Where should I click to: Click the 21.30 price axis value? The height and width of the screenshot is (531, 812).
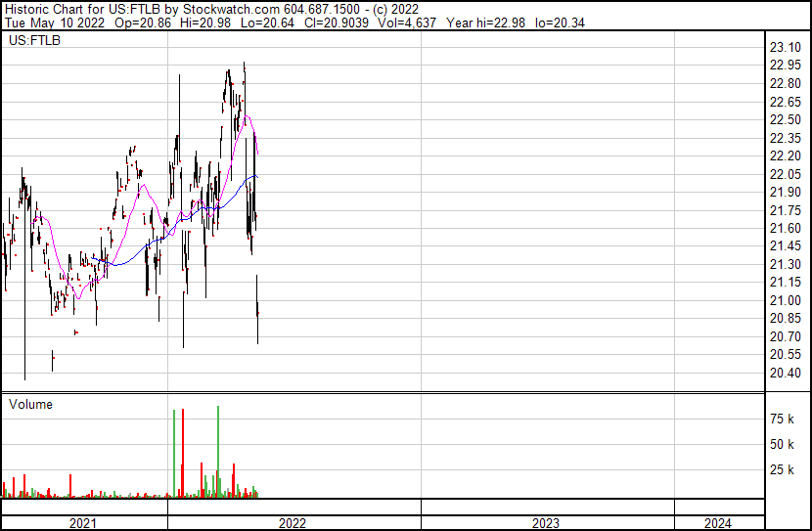tap(785, 264)
